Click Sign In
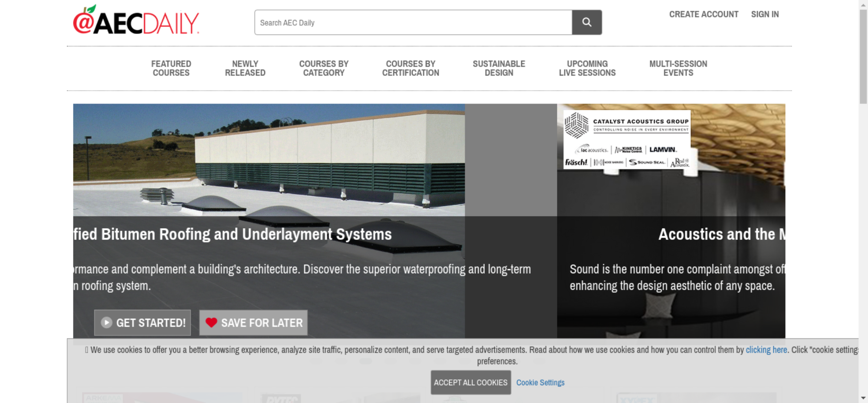 click(x=765, y=14)
